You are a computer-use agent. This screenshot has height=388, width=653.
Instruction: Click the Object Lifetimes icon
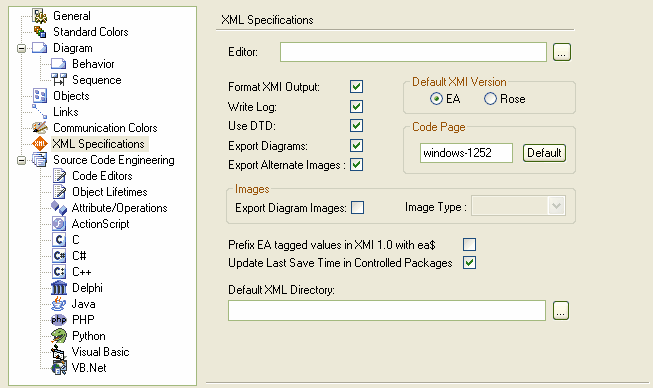point(59,192)
